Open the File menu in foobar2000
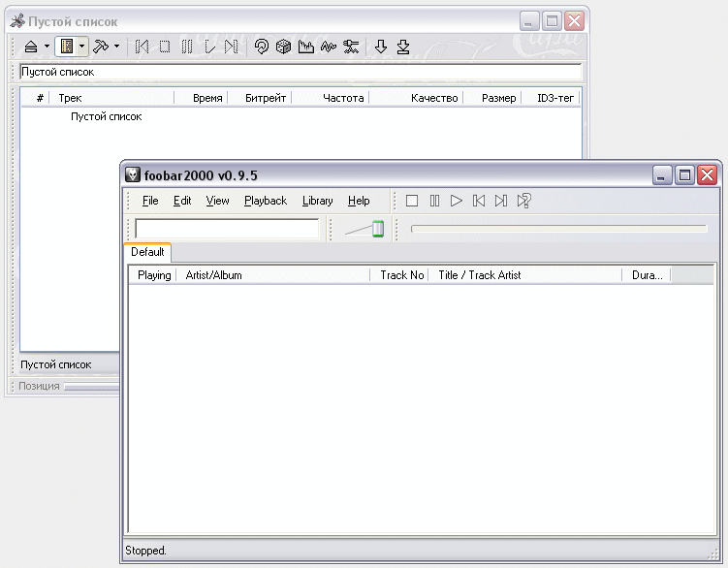 click(150, 201)
